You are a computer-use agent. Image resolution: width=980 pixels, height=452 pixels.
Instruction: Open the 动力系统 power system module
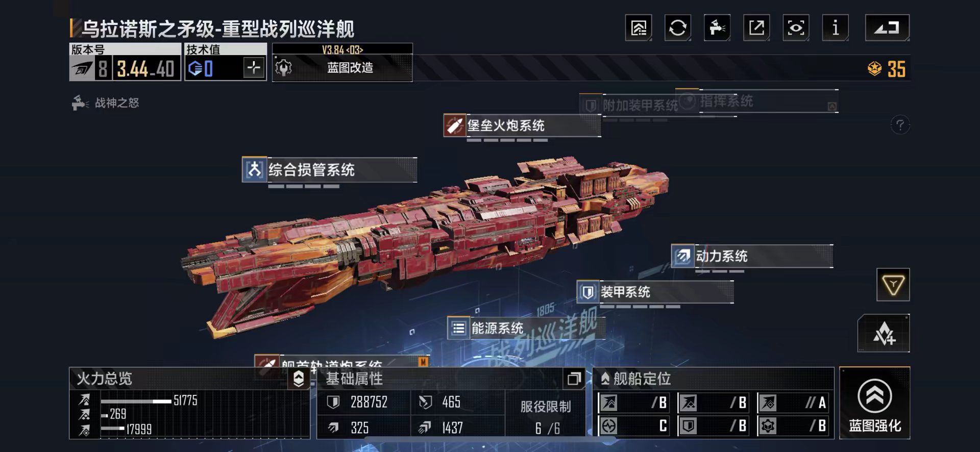[752, 256]
